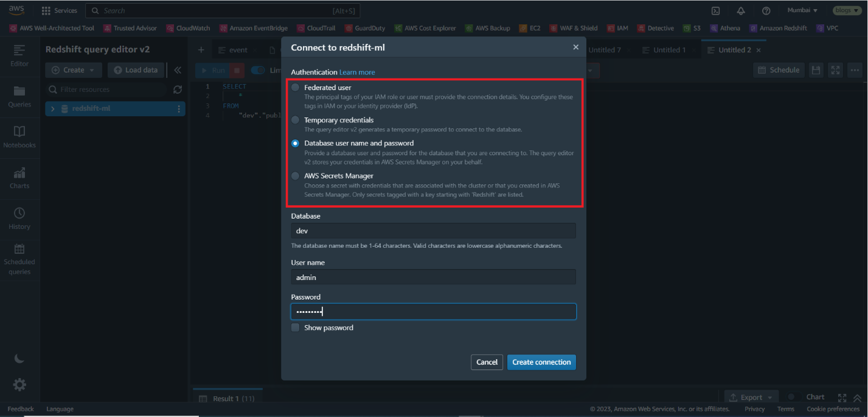Open the Export dropdown

751,398
